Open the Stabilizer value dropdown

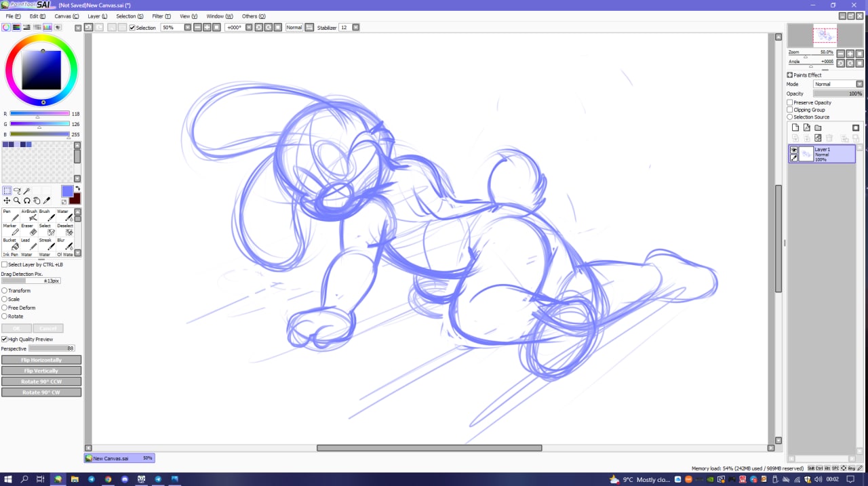[x=355, y=28]
